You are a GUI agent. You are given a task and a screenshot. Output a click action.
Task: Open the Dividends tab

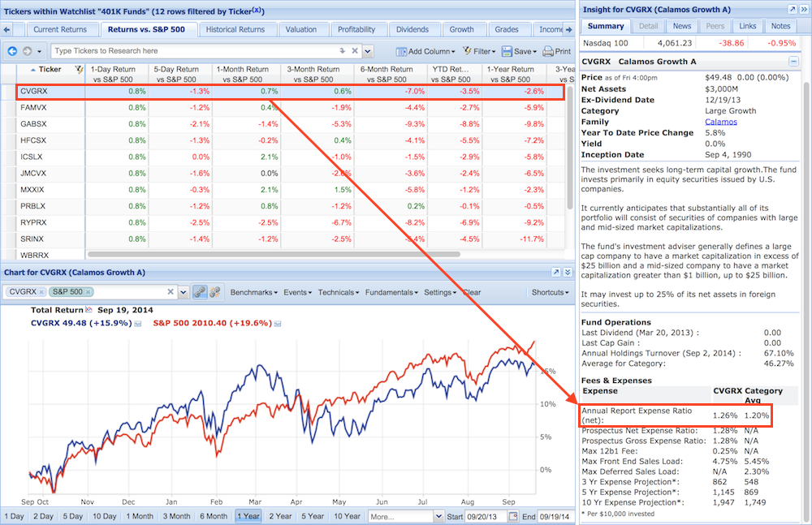412,29
